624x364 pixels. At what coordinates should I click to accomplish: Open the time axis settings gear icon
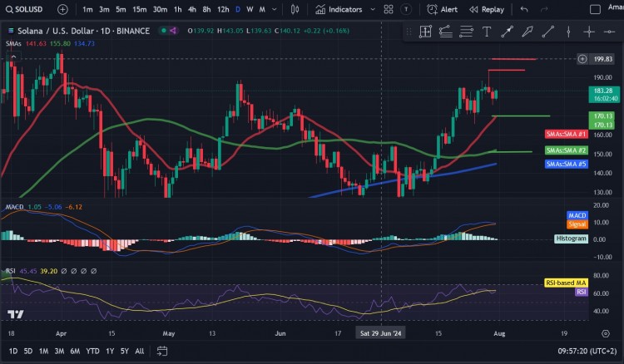(606, 333)
